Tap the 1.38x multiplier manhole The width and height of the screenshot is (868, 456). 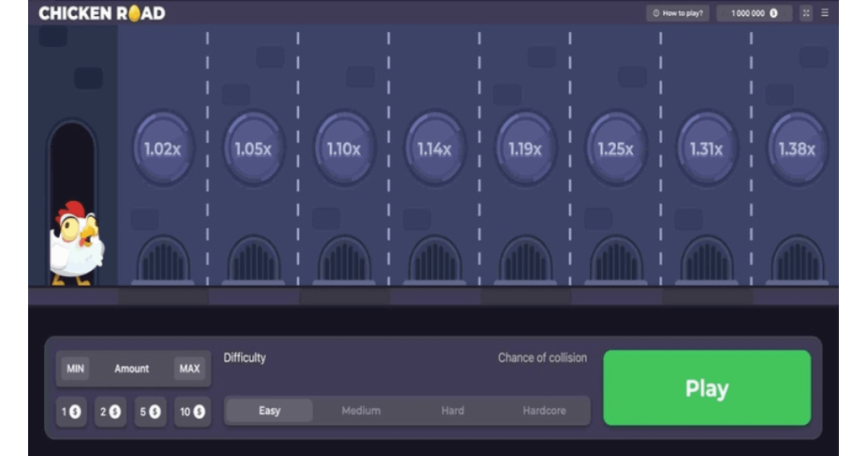[x=796, y=149]
